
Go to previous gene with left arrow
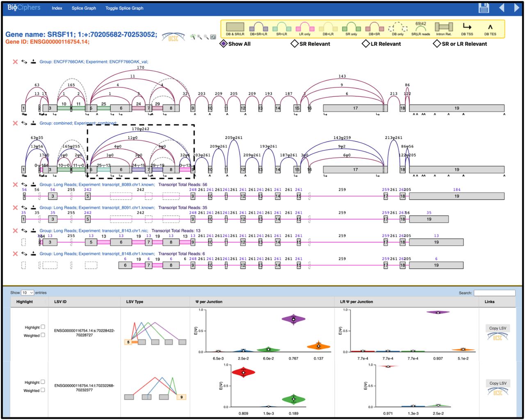pos(502,8)
